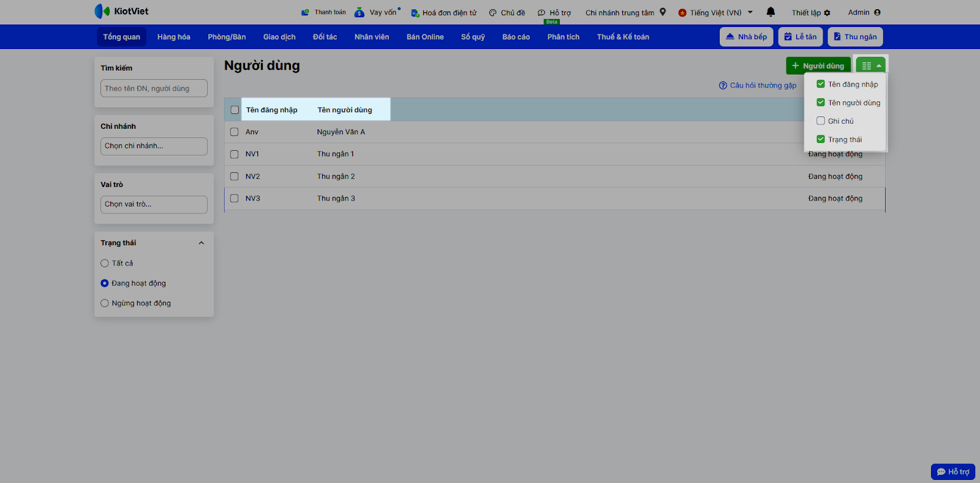Screen dimensions: 980x483
Task: Uncheck the Trạng thái column checkbox
Action: [821, 139]
